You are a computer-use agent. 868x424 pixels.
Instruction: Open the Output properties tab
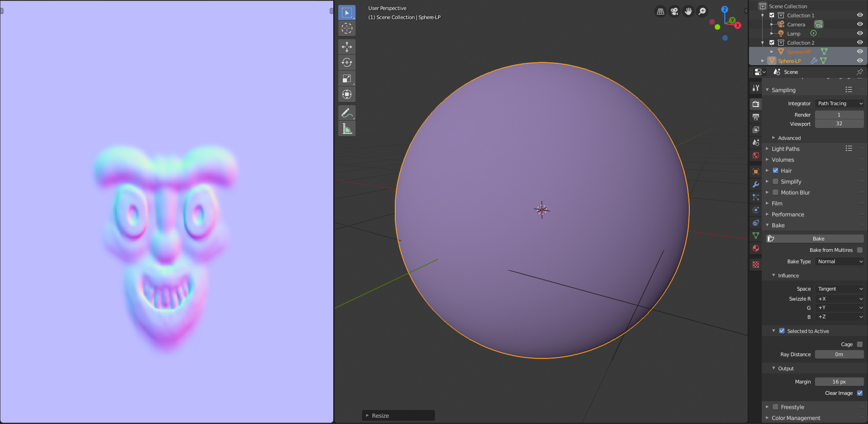coord(756,117)
